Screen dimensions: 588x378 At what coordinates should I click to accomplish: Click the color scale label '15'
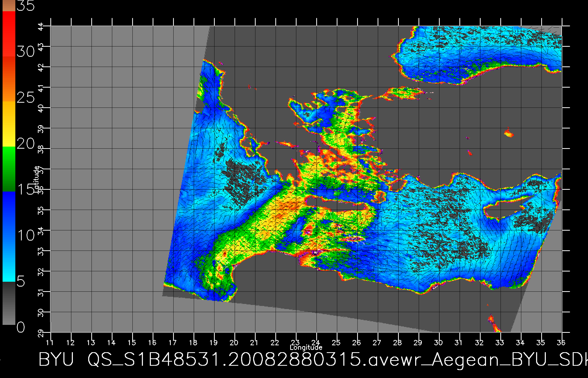[x=26, y=189]
